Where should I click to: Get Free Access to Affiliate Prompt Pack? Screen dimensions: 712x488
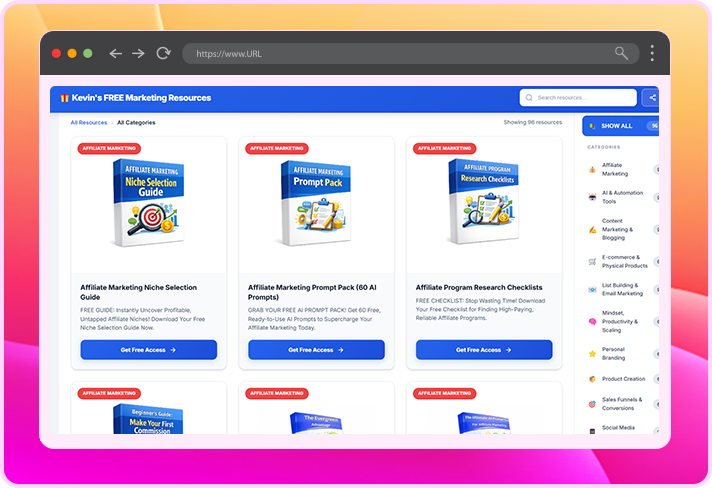pos(316,350)
